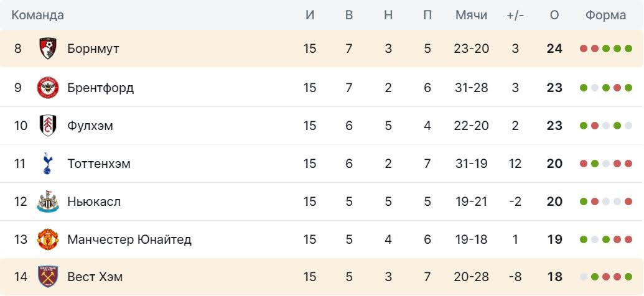Screen dimensions: 644x296
Task: Click the Newcastle club crest
Action: pyautogui.click(x=48, y=201)
